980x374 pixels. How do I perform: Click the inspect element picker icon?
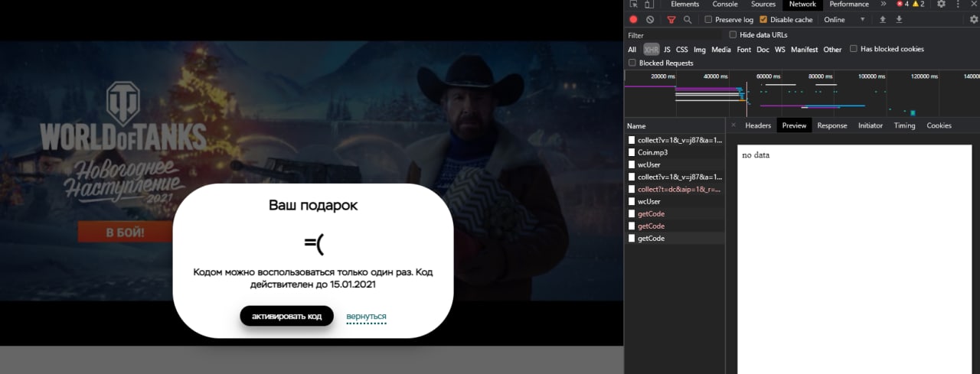[x=633, y=5]
